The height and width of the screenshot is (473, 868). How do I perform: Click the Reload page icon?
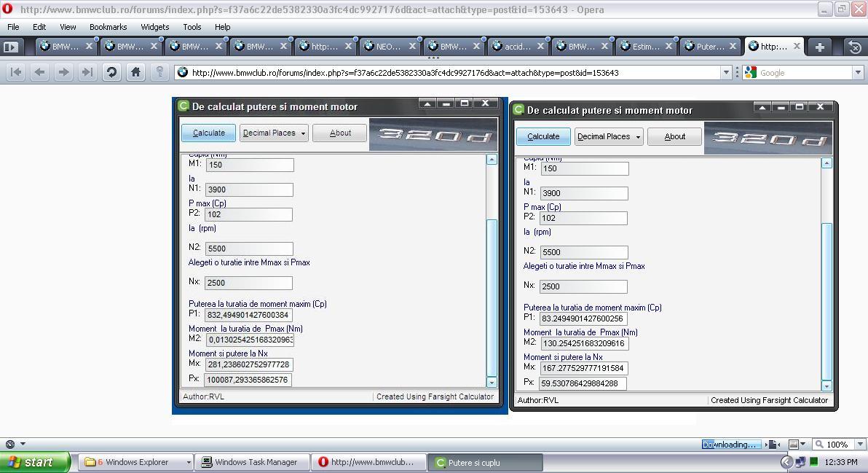tap(111, 72)
